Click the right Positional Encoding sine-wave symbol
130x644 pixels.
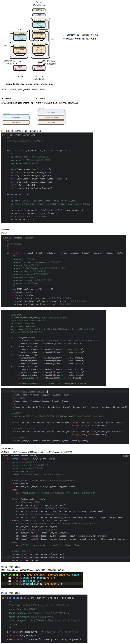(x=44, y=62)
